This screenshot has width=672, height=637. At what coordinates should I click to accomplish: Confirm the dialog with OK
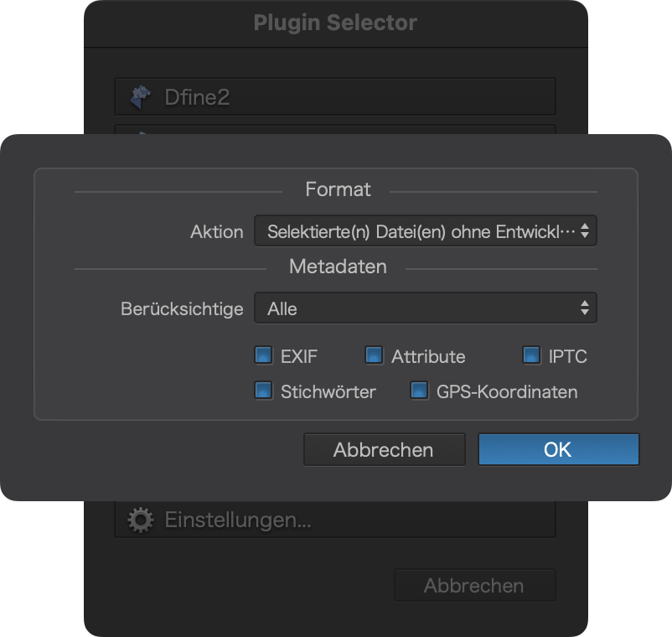(558, 450)
